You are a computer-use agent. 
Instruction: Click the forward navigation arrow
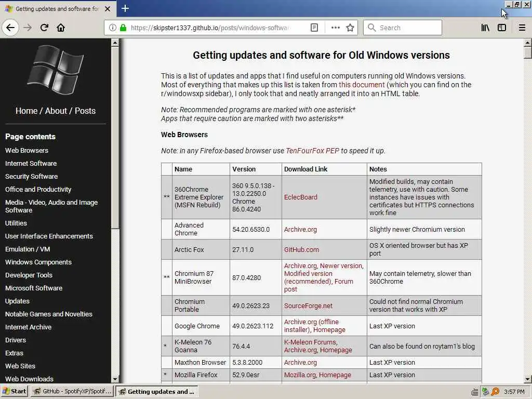pyautogui.click(x=28, y=28)
